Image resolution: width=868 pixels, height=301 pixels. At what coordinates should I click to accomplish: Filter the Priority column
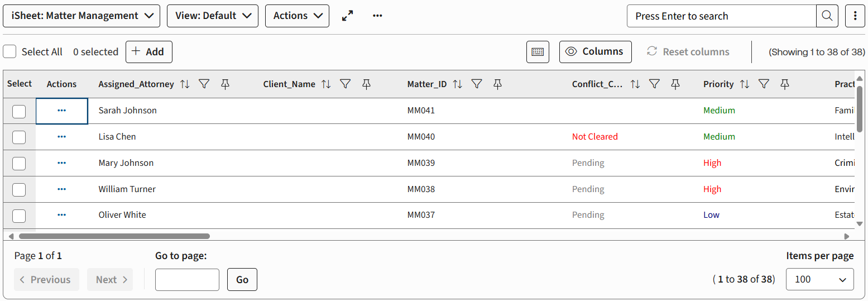[x=764, y=84]
